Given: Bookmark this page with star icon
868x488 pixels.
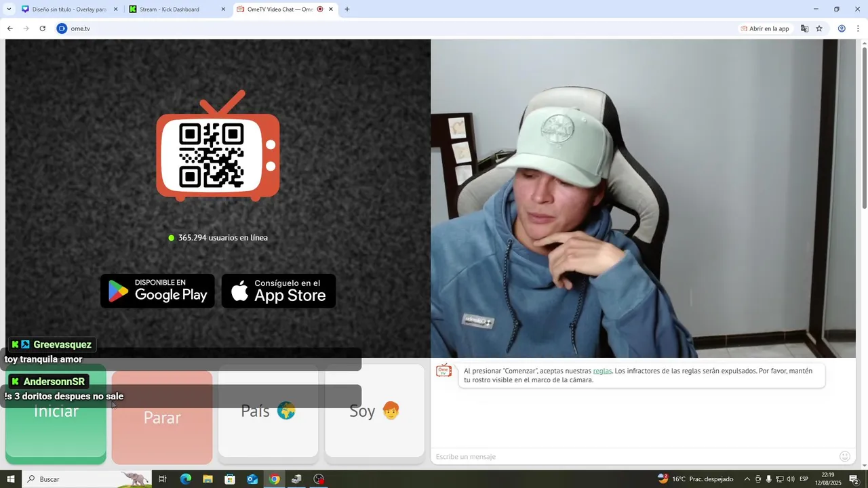Looking at the screenshot, I should (819, 28).
